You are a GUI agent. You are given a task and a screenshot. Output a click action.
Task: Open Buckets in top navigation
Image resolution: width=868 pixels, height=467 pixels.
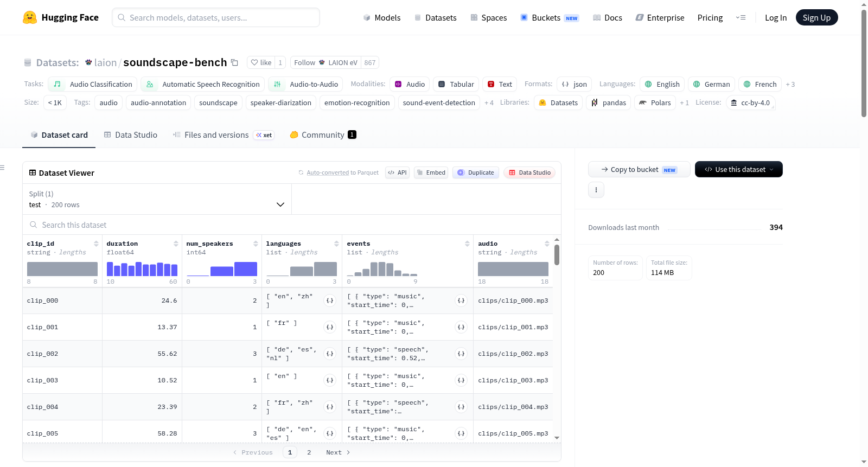click(x=550, y=18)
